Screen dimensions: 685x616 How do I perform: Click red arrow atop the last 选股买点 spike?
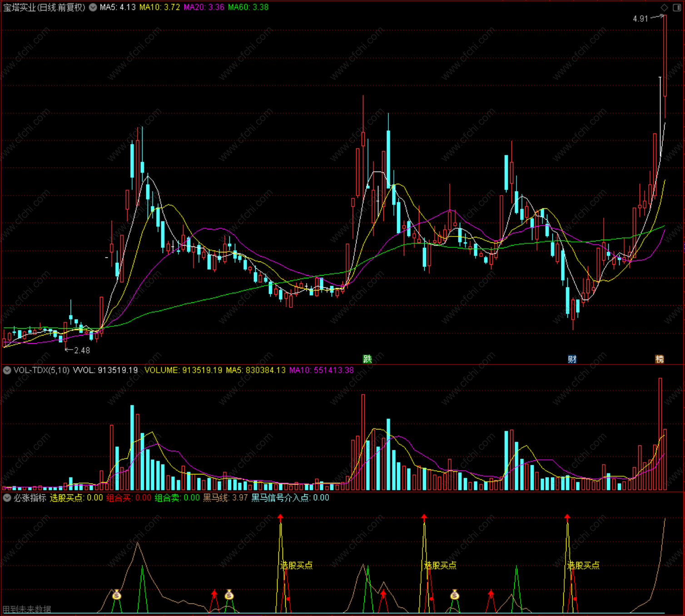coord(567,517)
